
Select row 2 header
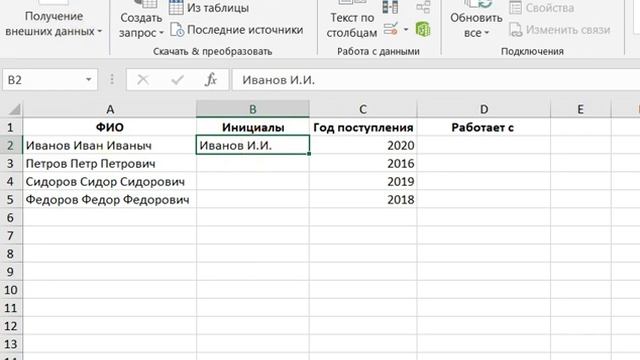click(x=11, y=145)
